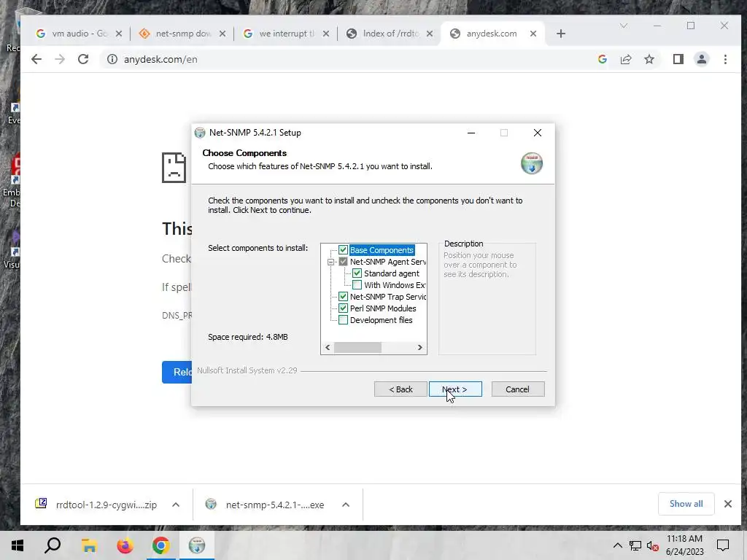Bookmark this page with star icon

pyautogui.click(x=649, y=59)
